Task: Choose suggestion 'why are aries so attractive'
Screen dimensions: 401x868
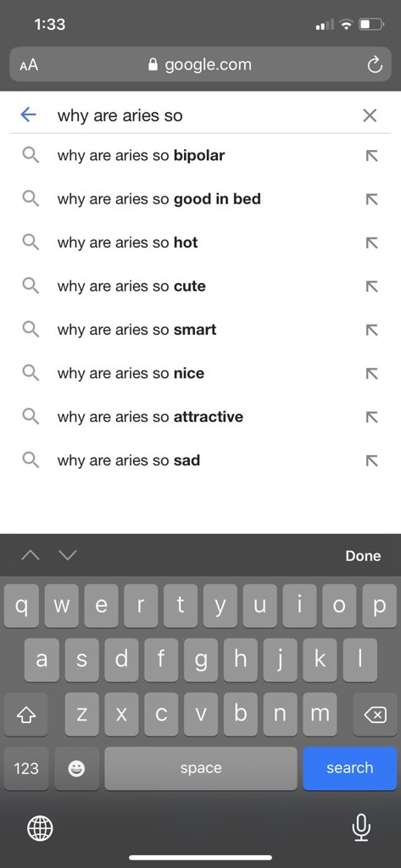Action: 200,417
